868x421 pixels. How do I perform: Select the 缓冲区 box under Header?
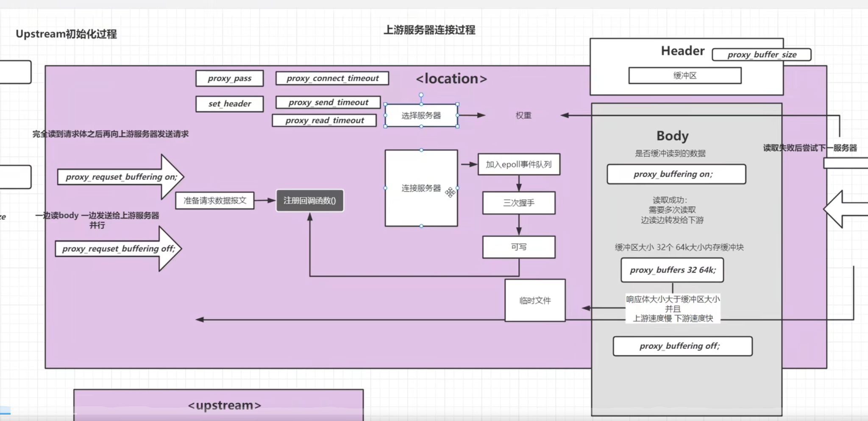tap(684, 76)
